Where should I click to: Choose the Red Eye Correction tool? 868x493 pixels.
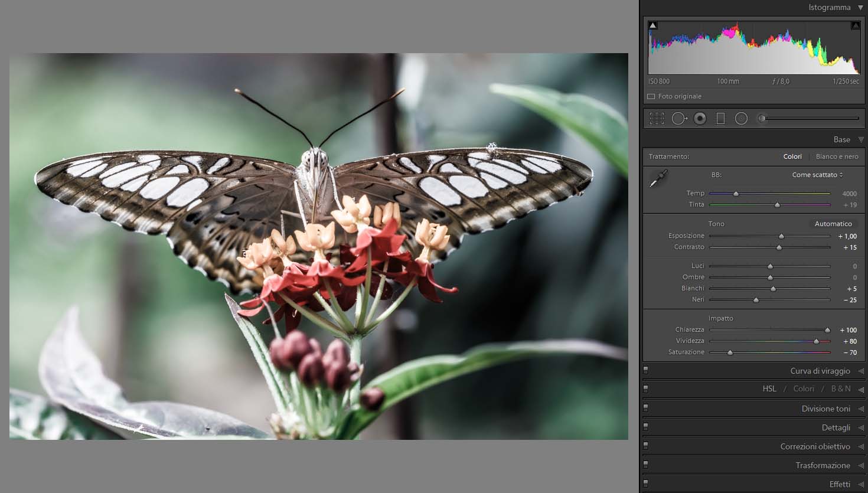700,119
